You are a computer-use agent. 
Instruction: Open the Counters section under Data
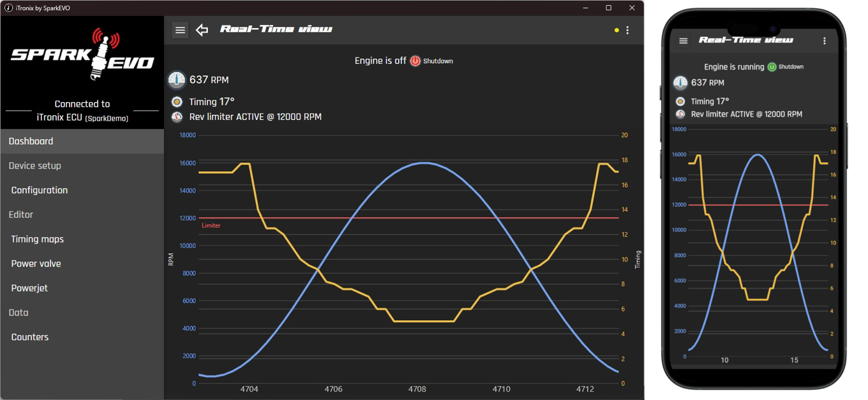(30, 337)
